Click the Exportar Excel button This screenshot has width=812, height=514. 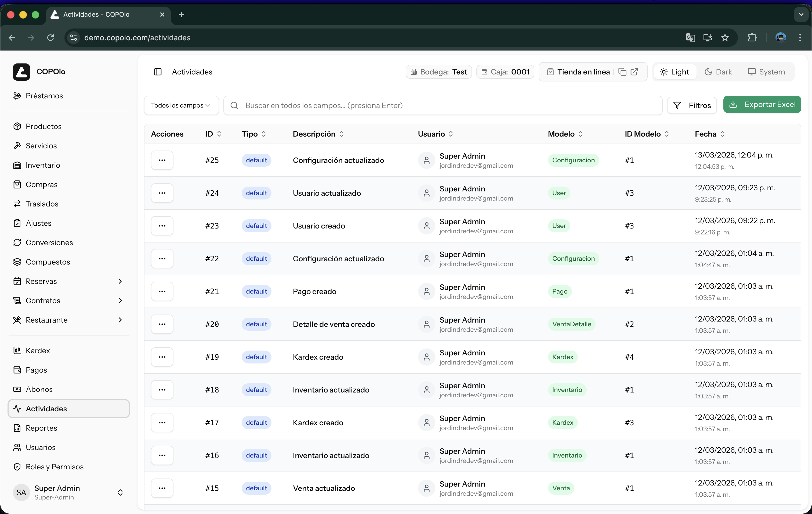(x=762, y=105)
